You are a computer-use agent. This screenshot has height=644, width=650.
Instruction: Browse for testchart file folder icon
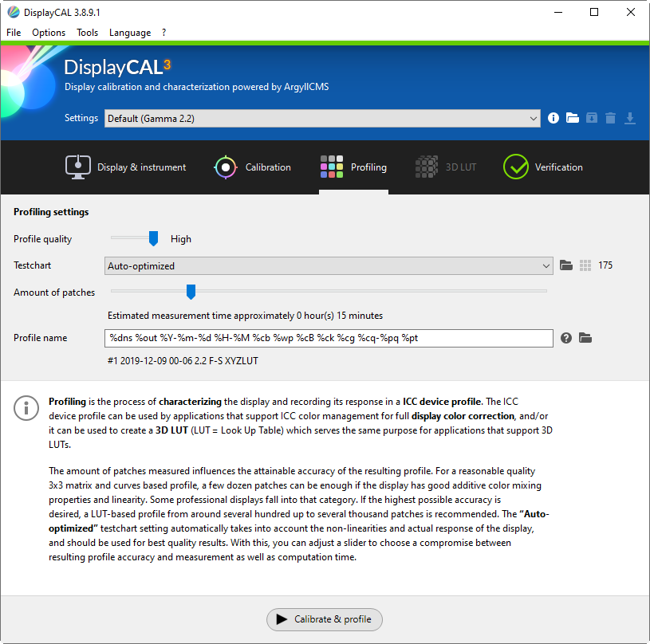[566, 265]
